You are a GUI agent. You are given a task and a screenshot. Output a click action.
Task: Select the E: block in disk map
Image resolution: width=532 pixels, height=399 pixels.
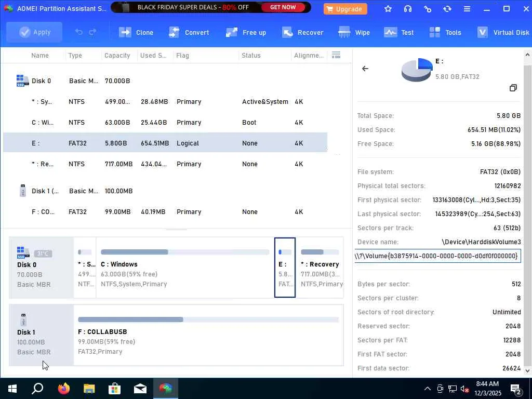point(285,268)
